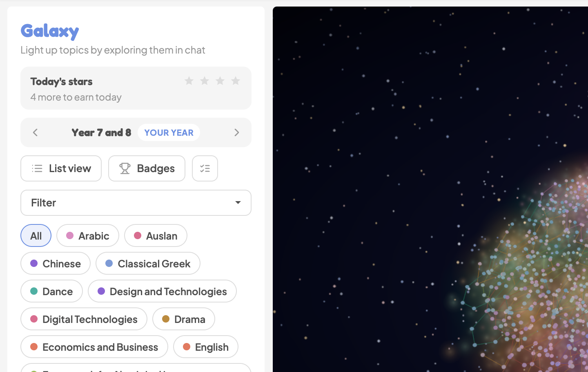Filter by English subject

coord(206,347)
